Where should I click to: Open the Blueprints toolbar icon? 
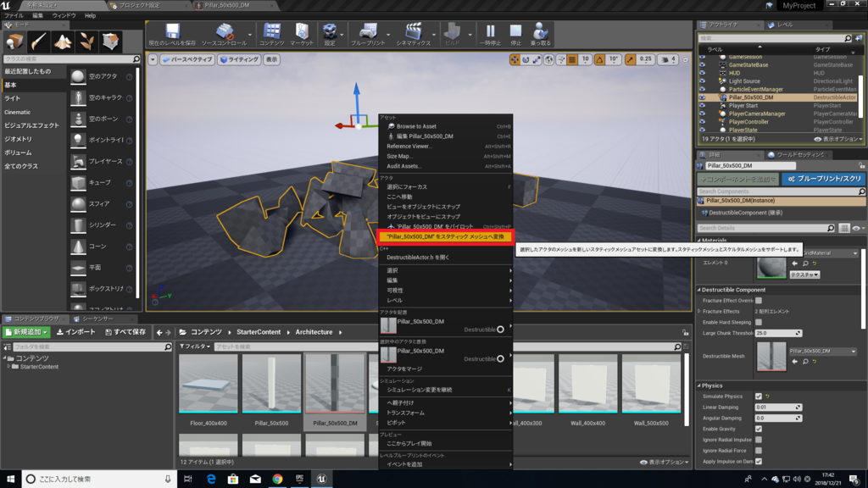coord(368,34)
